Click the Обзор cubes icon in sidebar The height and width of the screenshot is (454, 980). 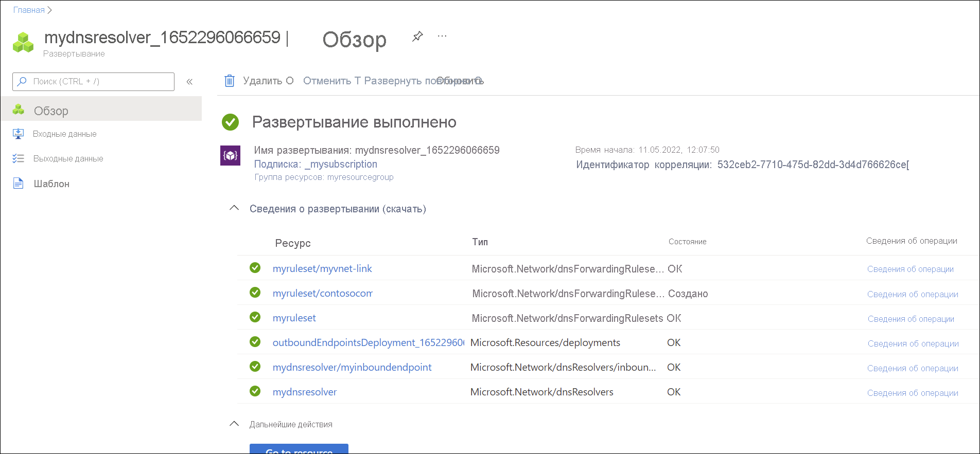pos(19,110)
